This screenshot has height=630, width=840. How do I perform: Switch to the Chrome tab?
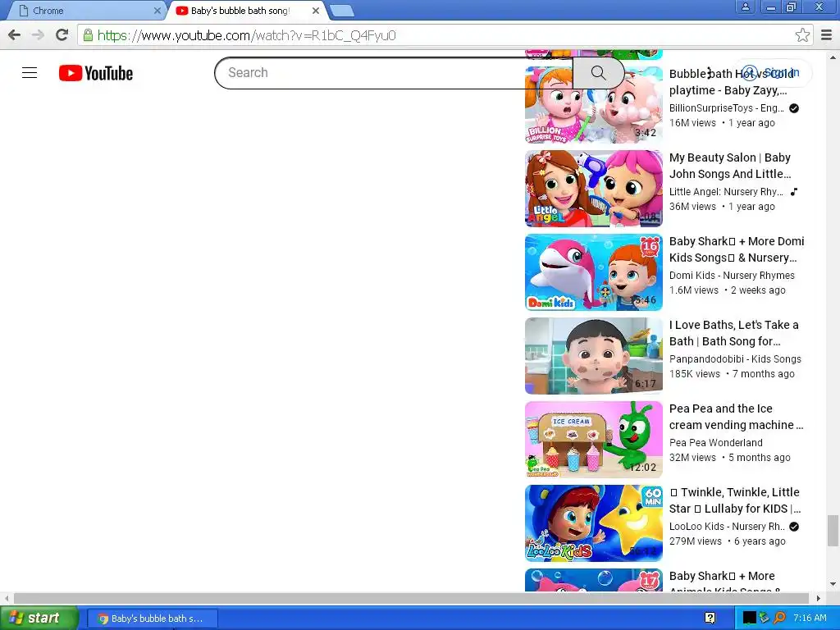[85, 11]
